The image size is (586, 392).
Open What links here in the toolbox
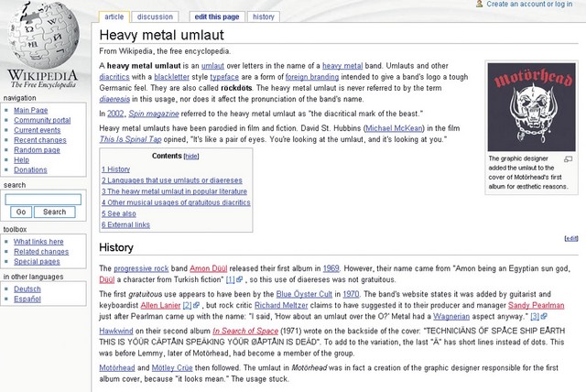38,242
